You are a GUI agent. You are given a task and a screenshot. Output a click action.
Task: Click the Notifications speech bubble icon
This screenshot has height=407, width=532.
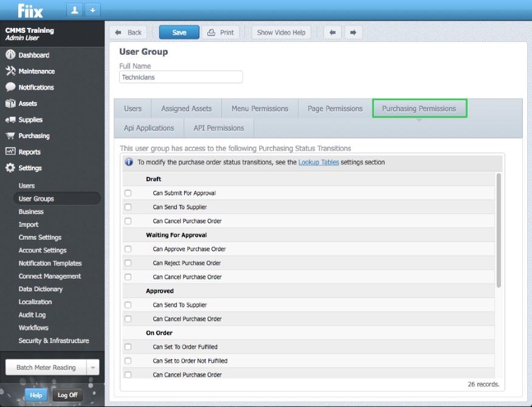pyautogui.click(x=10, y=87)
